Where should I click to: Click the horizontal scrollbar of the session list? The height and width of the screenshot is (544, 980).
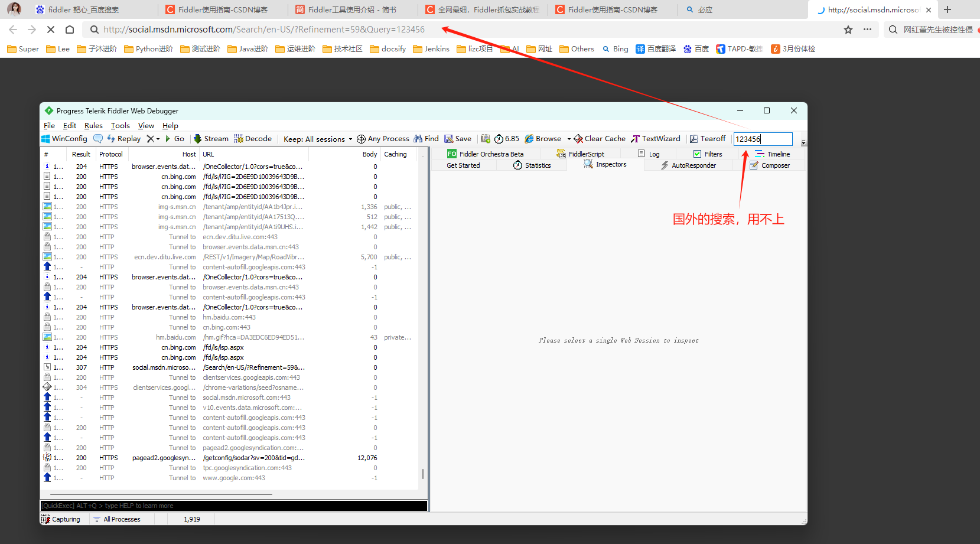pyautogui.click(x=161, y=494)
